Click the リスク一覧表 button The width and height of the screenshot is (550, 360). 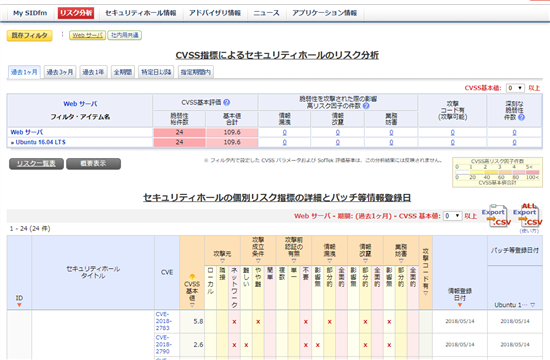36,164
